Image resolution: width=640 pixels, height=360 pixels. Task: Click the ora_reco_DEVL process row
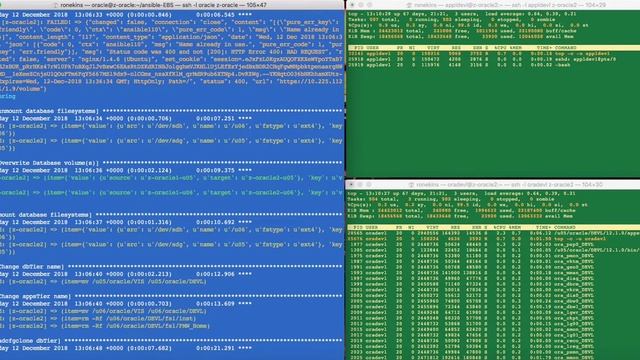[471, 341]
